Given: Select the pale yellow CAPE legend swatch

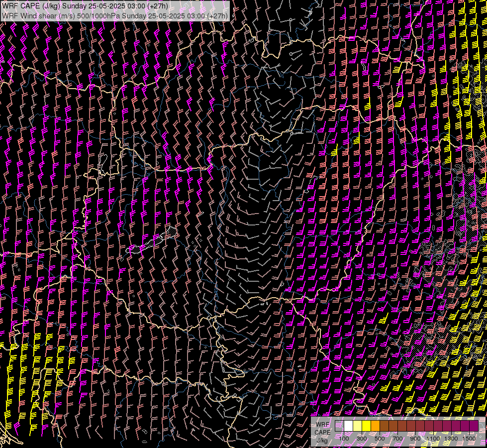Looking at the screenshot, I should coord(357,426).
